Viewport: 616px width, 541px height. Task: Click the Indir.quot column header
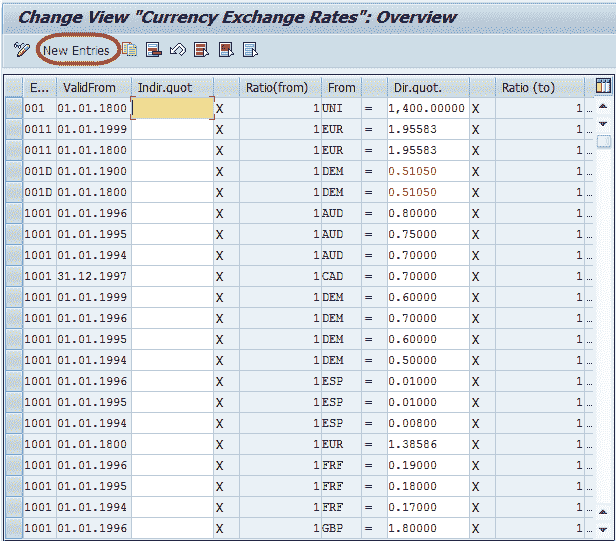172,87
